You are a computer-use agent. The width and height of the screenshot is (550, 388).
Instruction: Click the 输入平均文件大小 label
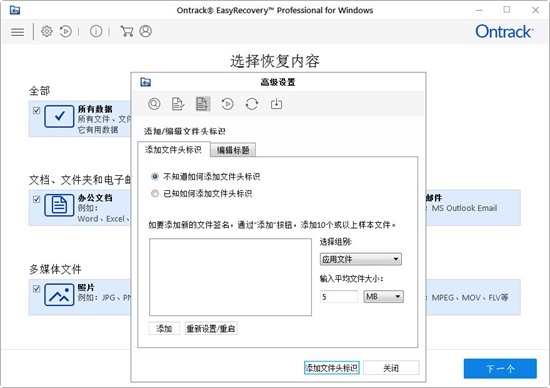351,279
